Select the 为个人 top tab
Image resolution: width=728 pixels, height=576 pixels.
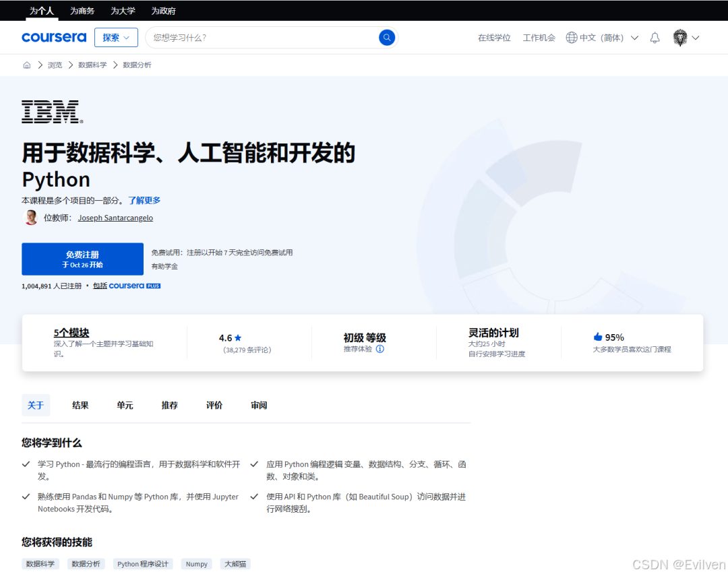[x=42, y=11]
